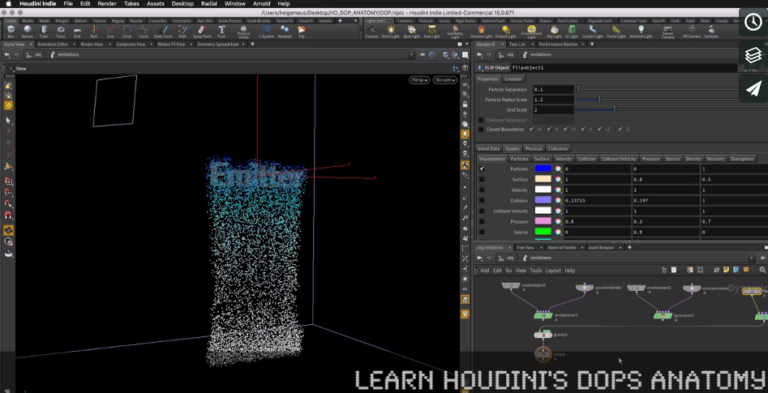Add an Ambient Light

[641, 32]
